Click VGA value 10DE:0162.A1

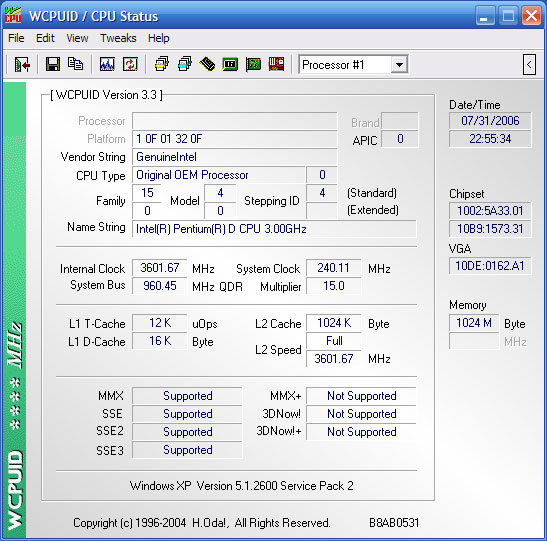[490, 266]
